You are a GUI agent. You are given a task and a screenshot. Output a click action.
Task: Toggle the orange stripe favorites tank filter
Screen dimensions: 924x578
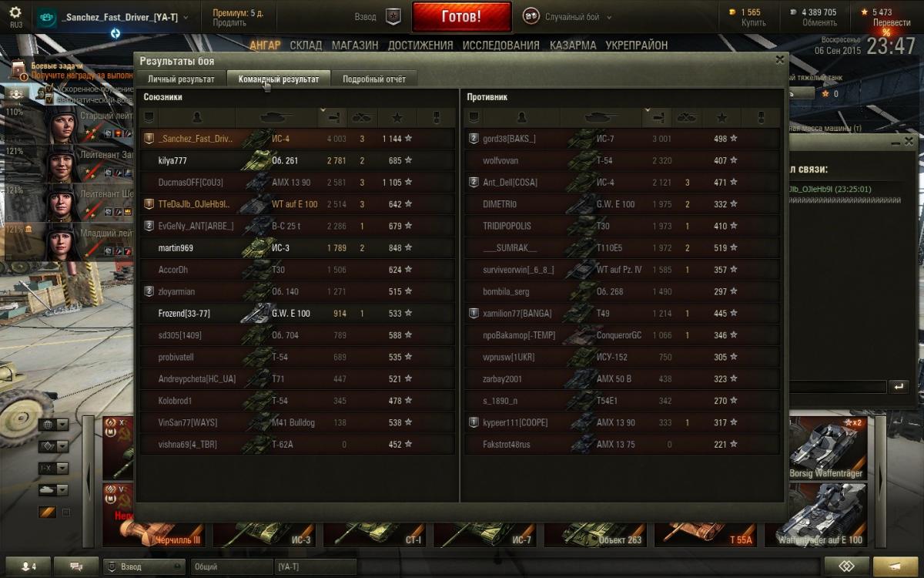click(x=47, y=512)
